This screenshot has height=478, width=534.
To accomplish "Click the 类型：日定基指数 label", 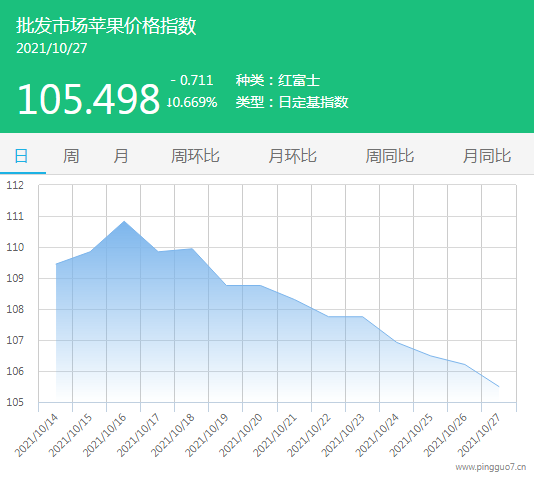I will [292, 102].
